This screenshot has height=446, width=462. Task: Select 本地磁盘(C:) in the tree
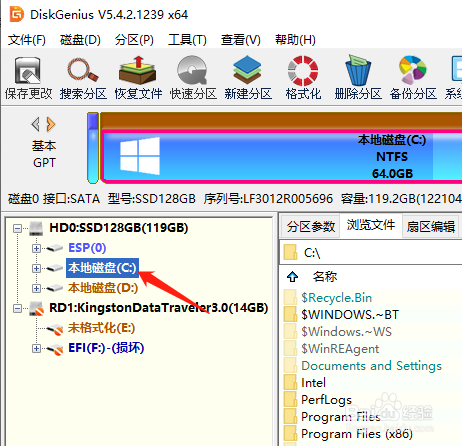click(102, 268)
